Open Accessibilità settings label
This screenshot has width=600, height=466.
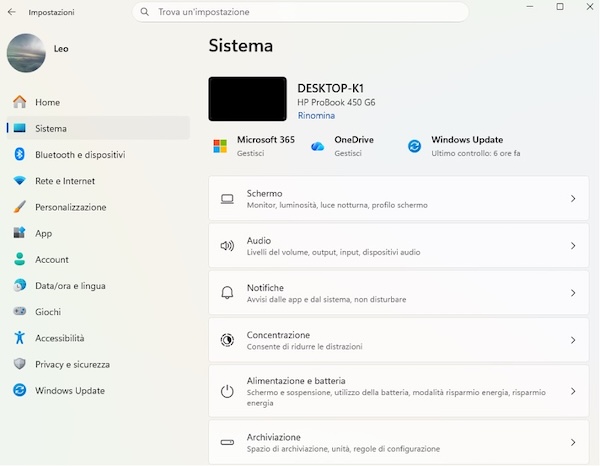coord(60,338)
